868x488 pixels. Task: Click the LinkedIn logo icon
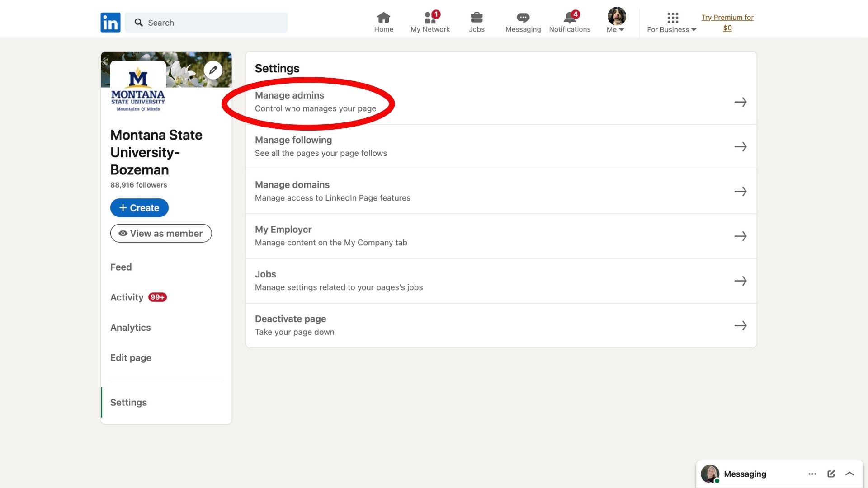click(110, 22)
